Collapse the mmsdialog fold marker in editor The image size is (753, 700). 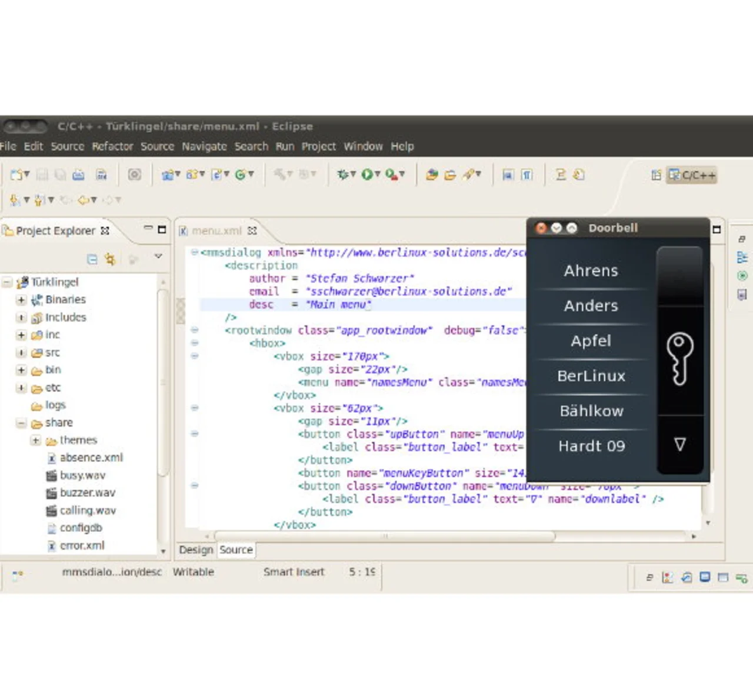coord(194,252)
